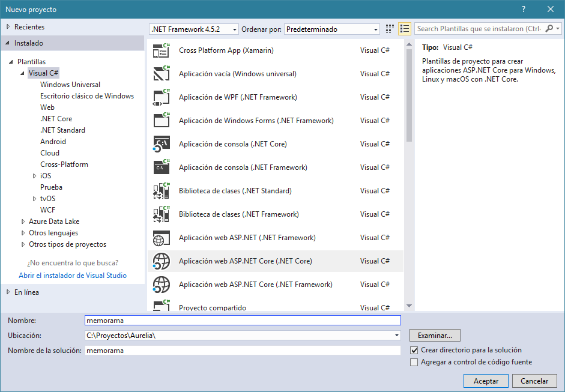Image resolution: width=565 pixels, height=392 pixels.
Task: Expand the Otros lenguajes node
Action: click(x=23, y=233)
